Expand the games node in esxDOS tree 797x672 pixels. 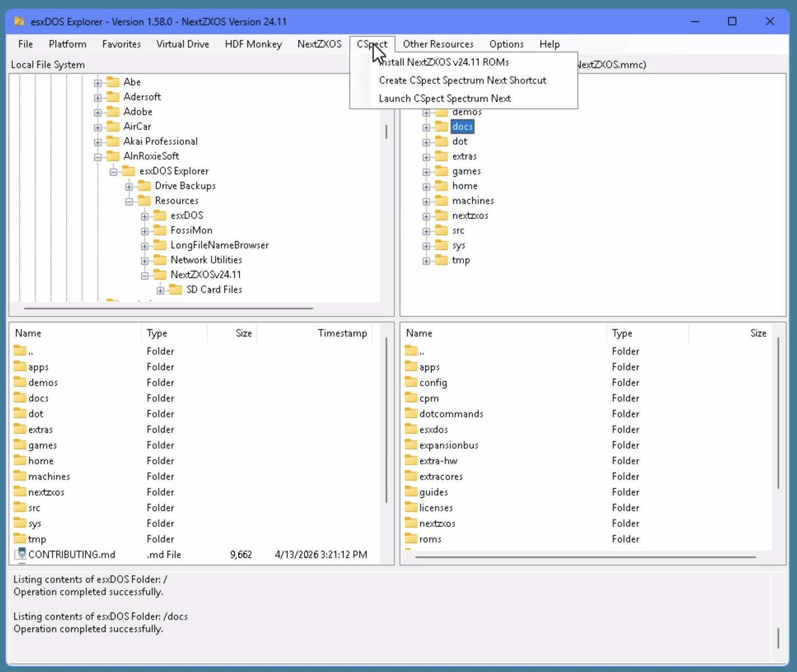tap(426, 172)
